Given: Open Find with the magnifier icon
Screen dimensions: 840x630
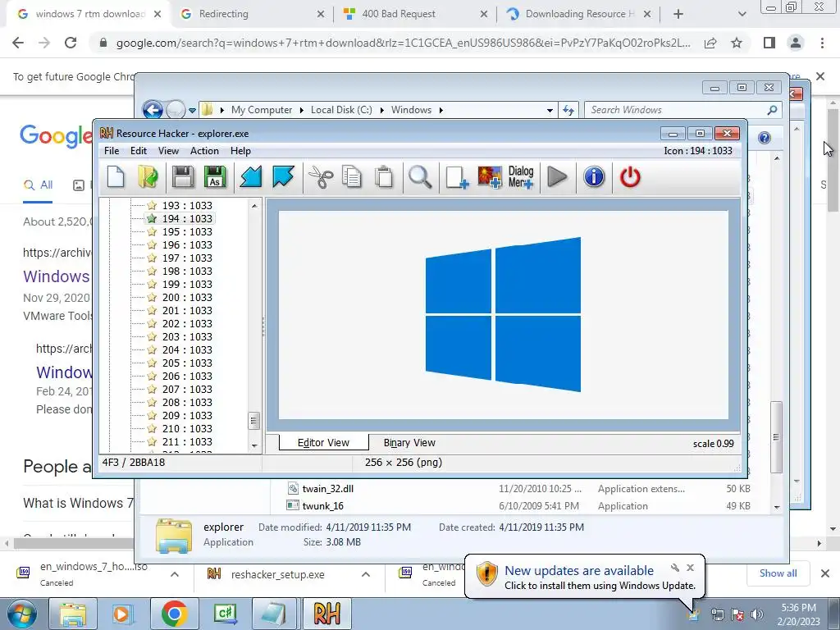Looking at the screenshot, I should [420, 177].
